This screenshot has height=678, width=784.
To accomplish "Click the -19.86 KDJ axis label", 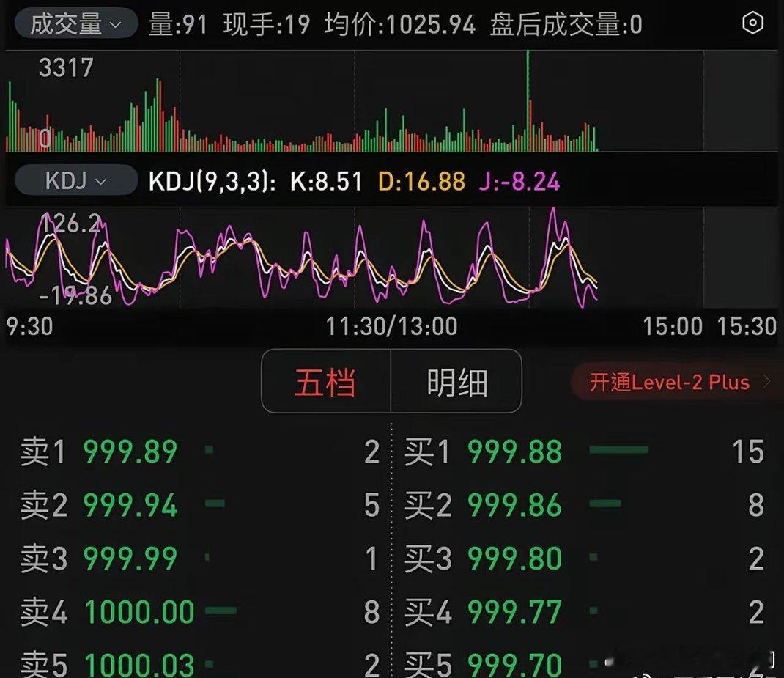I will coord(75,296).
